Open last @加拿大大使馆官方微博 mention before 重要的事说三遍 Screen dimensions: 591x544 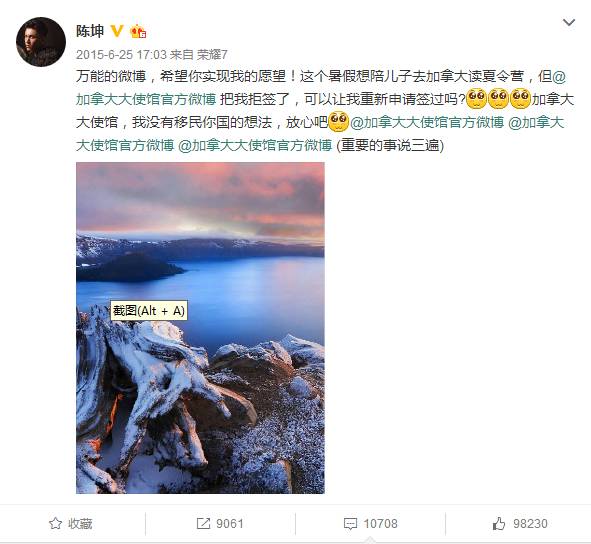coord(254,145)
